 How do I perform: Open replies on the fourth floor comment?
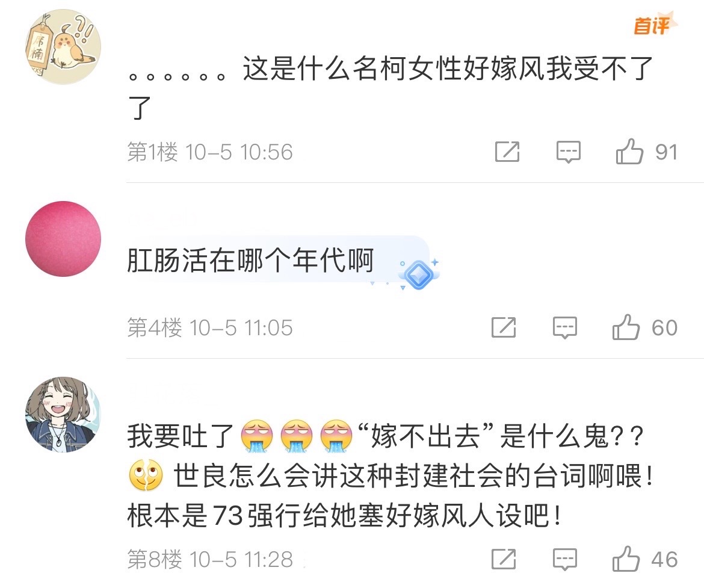click(x=564, y=327)
